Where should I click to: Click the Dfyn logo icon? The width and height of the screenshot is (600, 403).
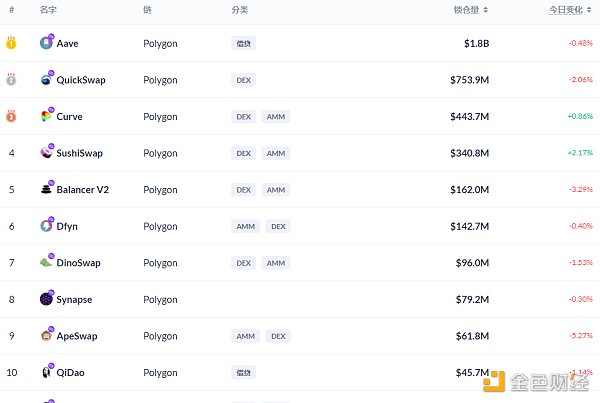point(46,225)
